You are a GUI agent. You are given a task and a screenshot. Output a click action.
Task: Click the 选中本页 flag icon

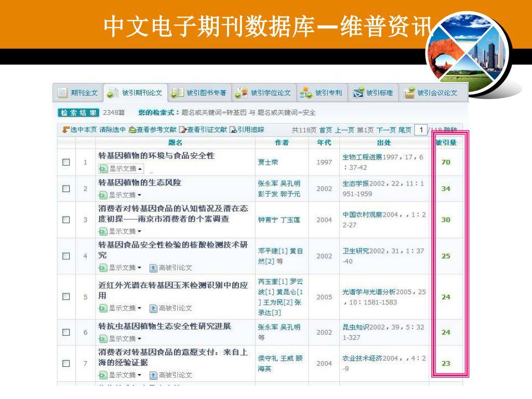click(x=66, y=129)
